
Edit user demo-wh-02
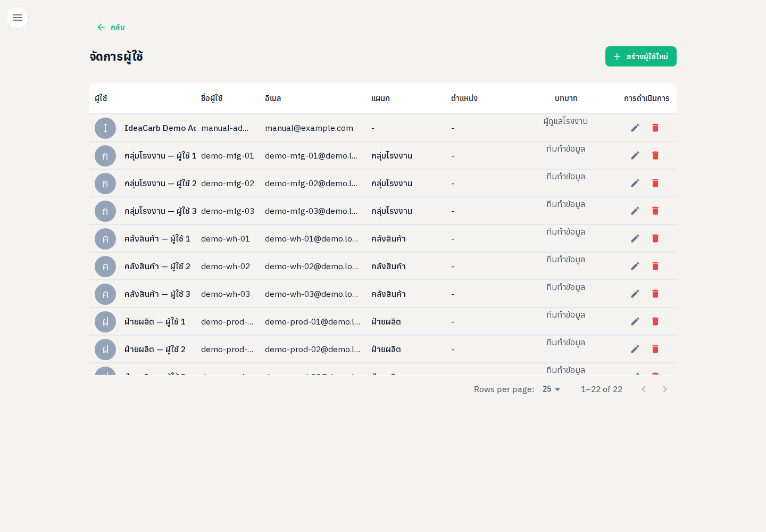[x=635, y=266]
